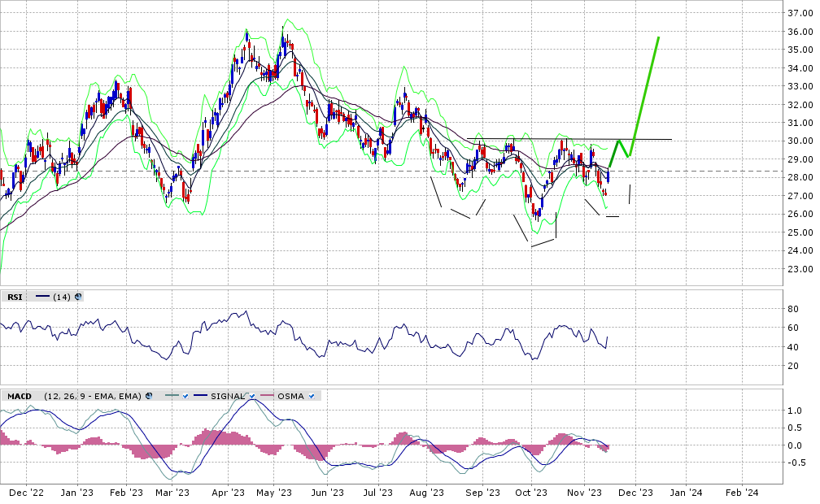Disable the OSMA histogram checkbox
820x504 pixels.
[x=312, y=396]
